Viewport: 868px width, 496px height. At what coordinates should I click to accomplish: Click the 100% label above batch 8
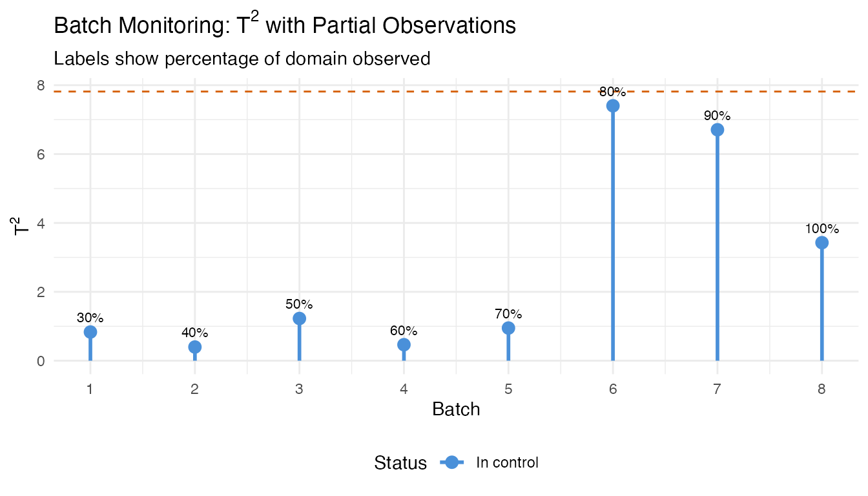(821, 229)
